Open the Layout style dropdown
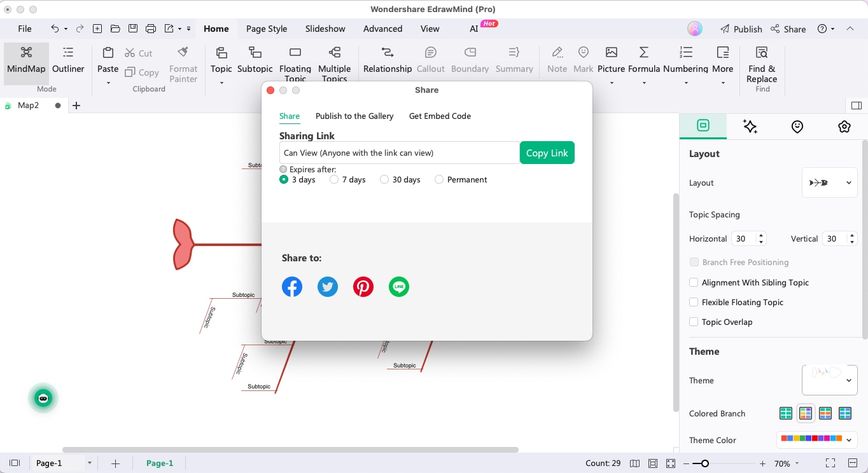This screenshot has width=868, height=473. (829, 182)
